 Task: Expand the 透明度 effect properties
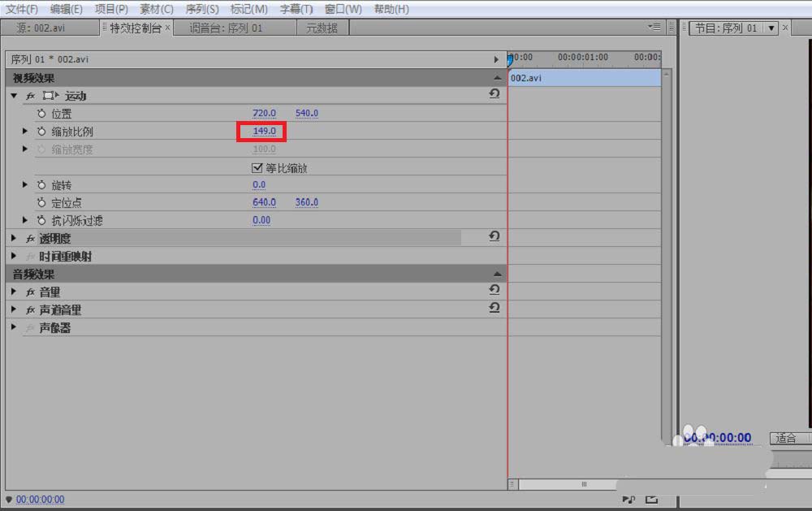[x=14, y=239]
